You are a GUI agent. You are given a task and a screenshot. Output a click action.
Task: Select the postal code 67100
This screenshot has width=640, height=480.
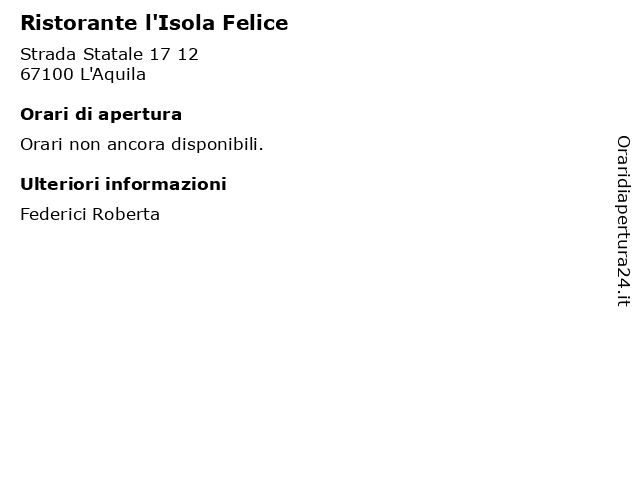(47, 74)
